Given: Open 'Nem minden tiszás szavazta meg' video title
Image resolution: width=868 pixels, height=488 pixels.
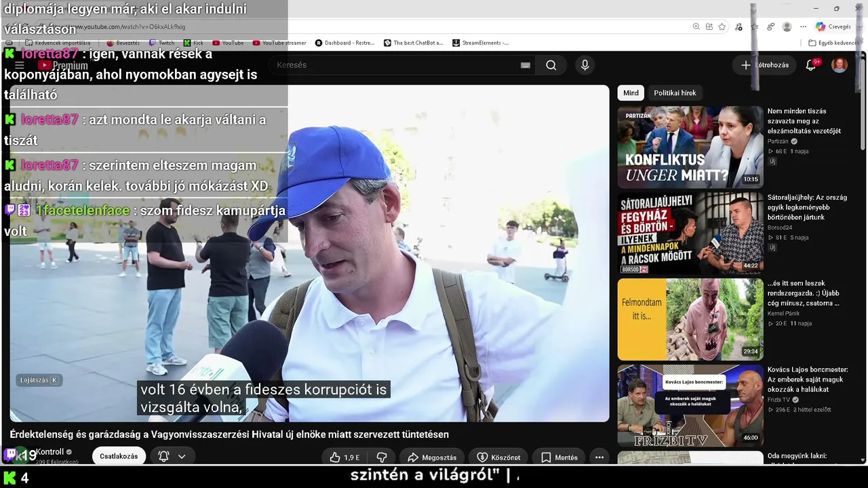Looking at the screenshot, I should tap(804, 121).
